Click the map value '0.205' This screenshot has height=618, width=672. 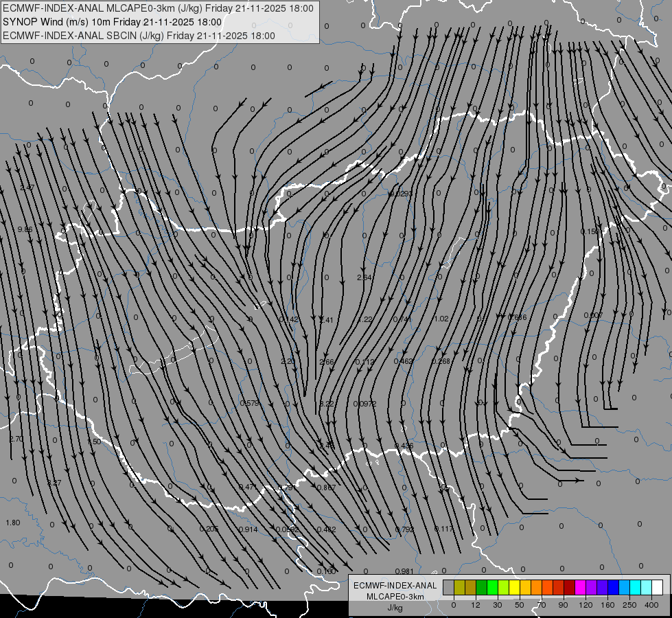(x=209, y=529)
